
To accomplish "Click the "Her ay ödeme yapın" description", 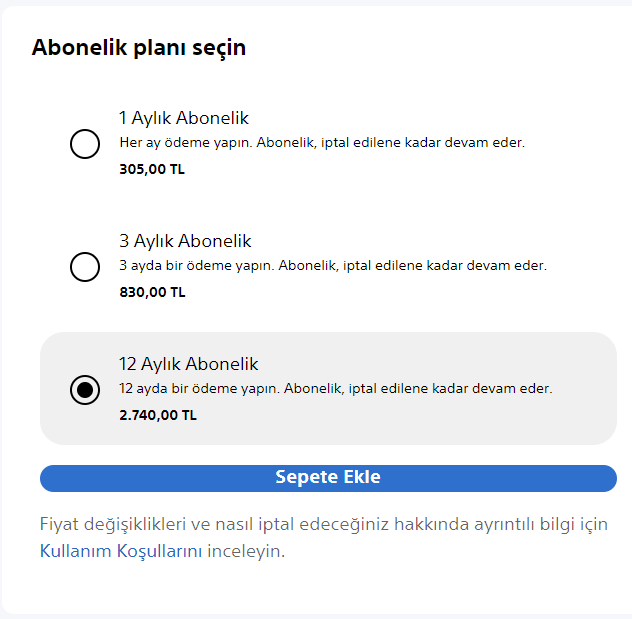I will click(x=186, y=143).
